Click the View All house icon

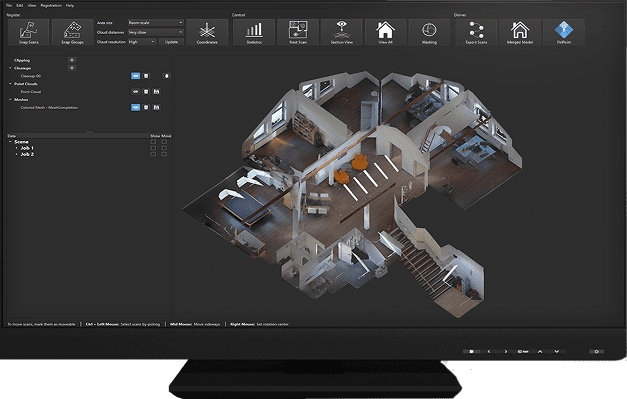(385, 32)
